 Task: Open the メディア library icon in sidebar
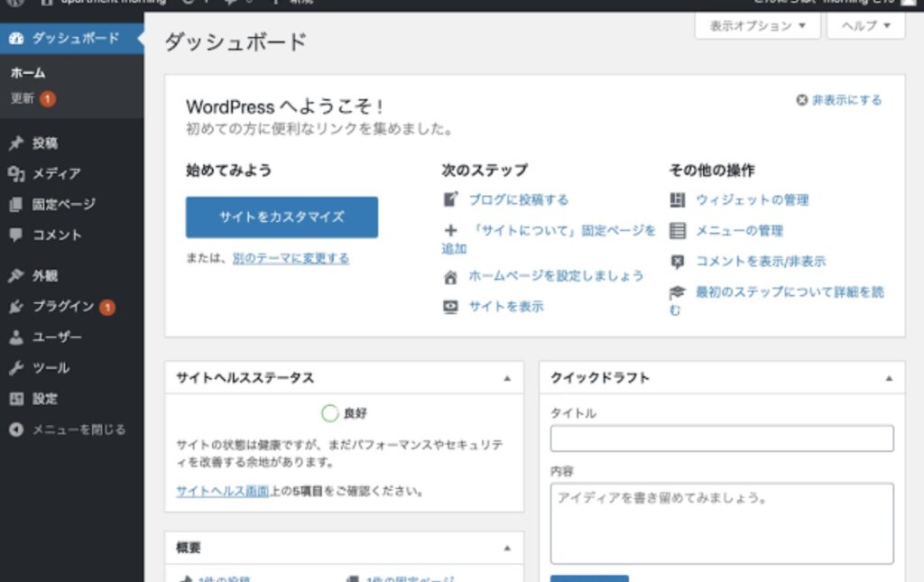pyautogui.click(x=16, y=174)
